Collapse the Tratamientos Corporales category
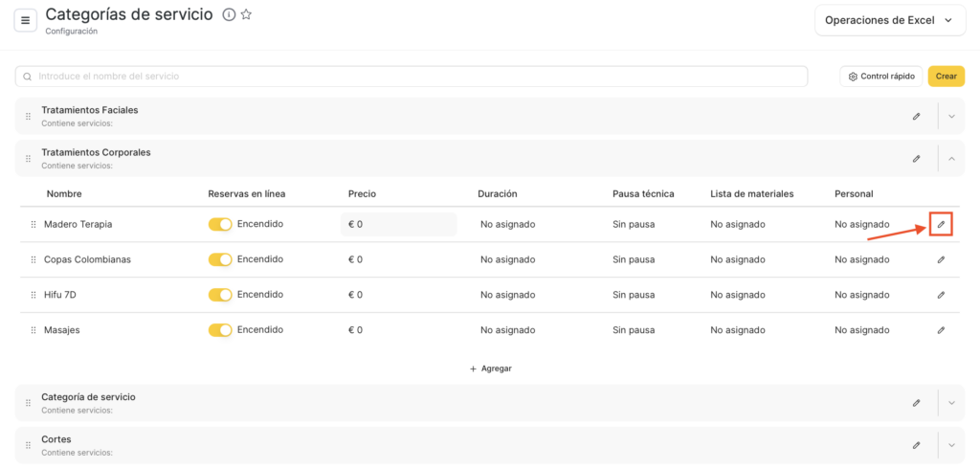Viewport: 980px width, 469px height. coord(951,158)
